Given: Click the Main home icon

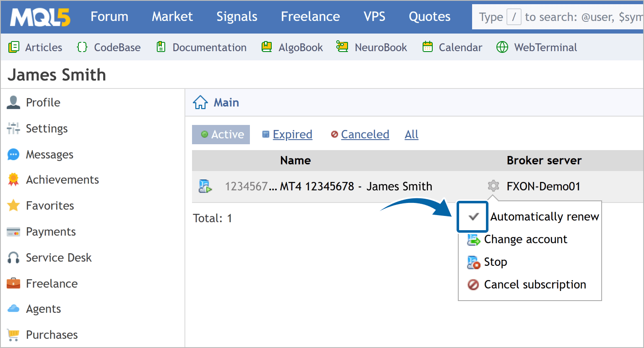Looking at the screenshot, I should [200, 102].
